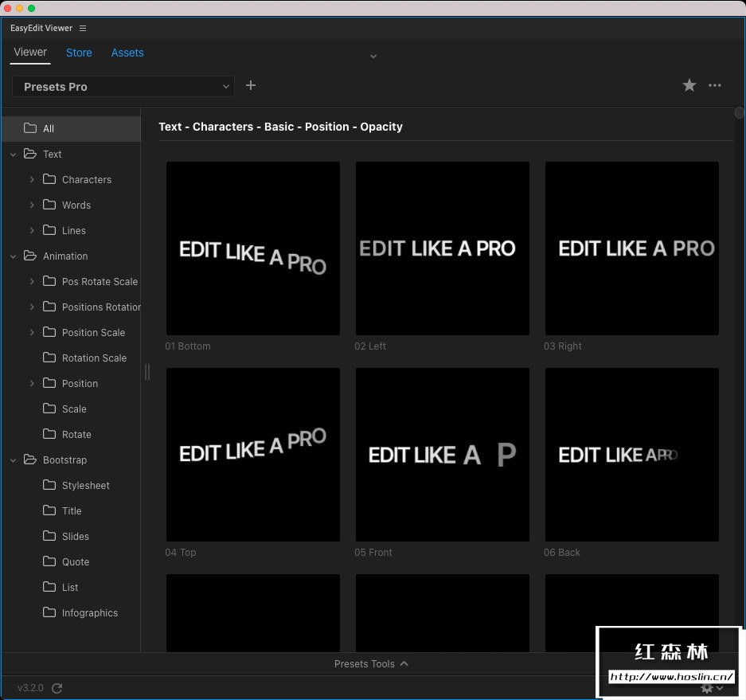746x700 pixels.
Task: Collapse the Text folder chevron
Action: tap(14, 154)
